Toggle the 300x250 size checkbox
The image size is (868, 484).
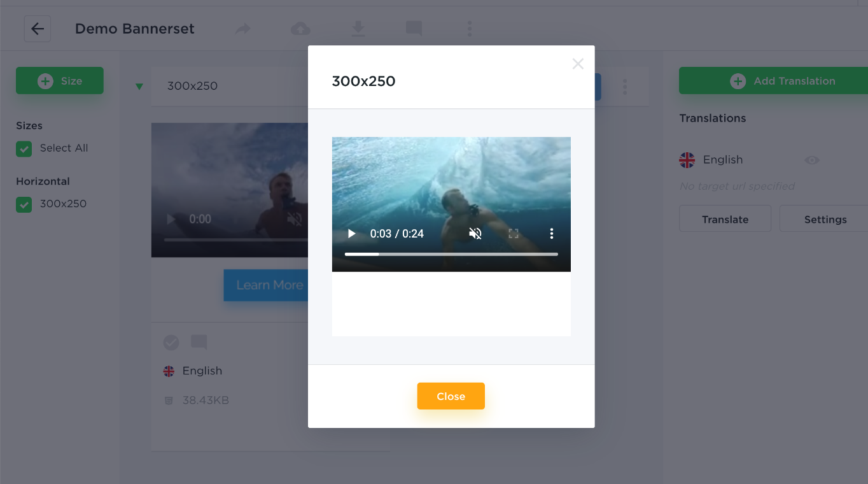(x=24, y=204)
